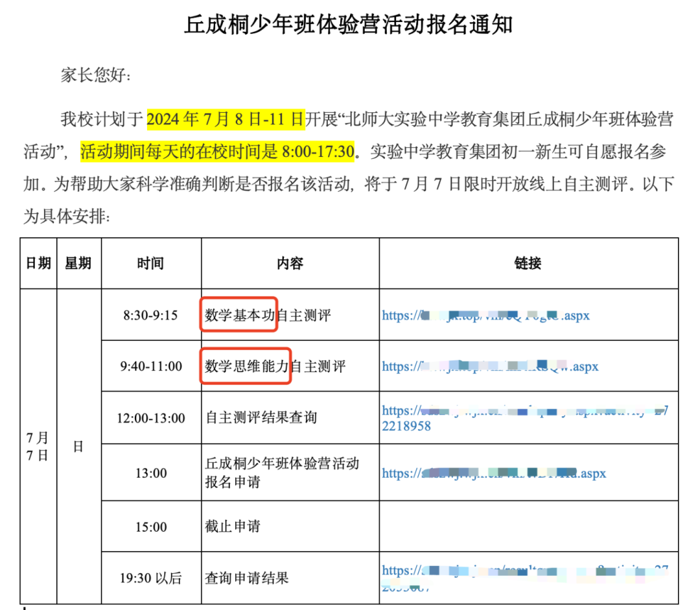Viewport: 700px width, 610px height.
Task: Click the 8:30-9:15 time cell
Action: pos(151,315)
